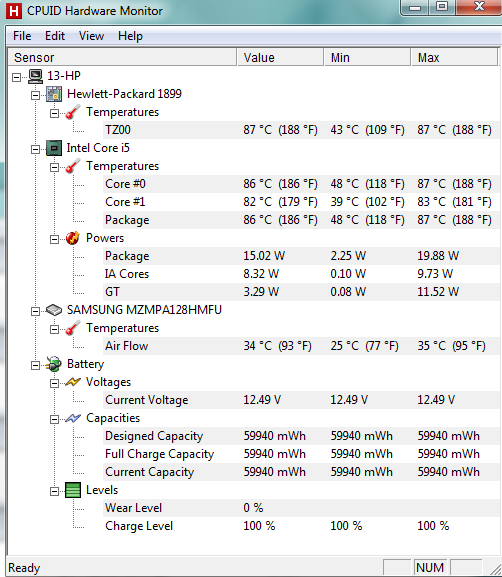Click the Intel Core i5 processor icon
The width and height of the screenshot is (502, 577).
54,148
